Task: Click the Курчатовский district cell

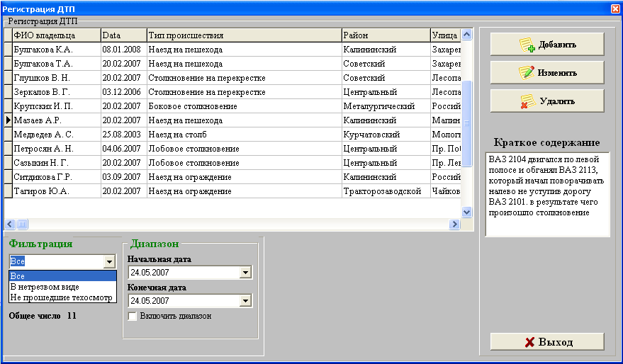Action: [x=386, y=135]
